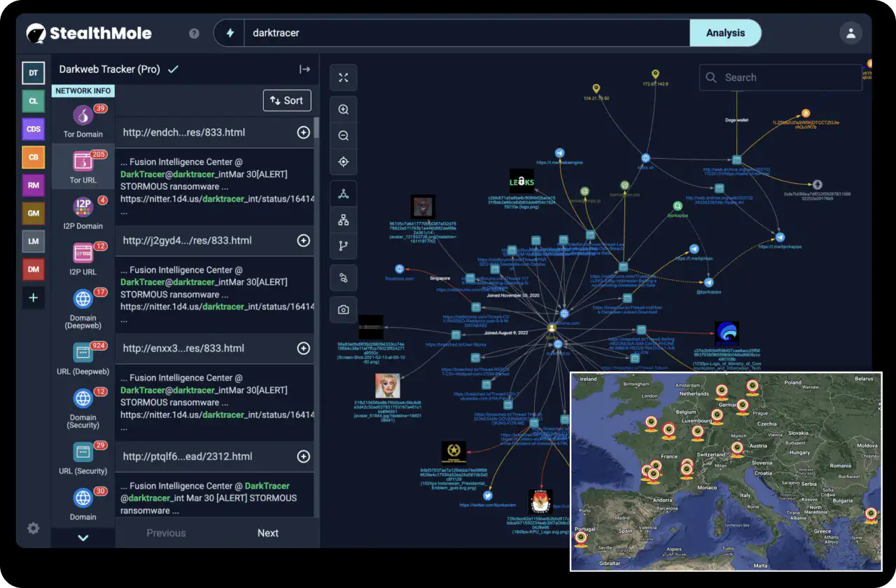Select the CB module icon
This screenshot has width=896, height=588.
[x=33, y=157]
